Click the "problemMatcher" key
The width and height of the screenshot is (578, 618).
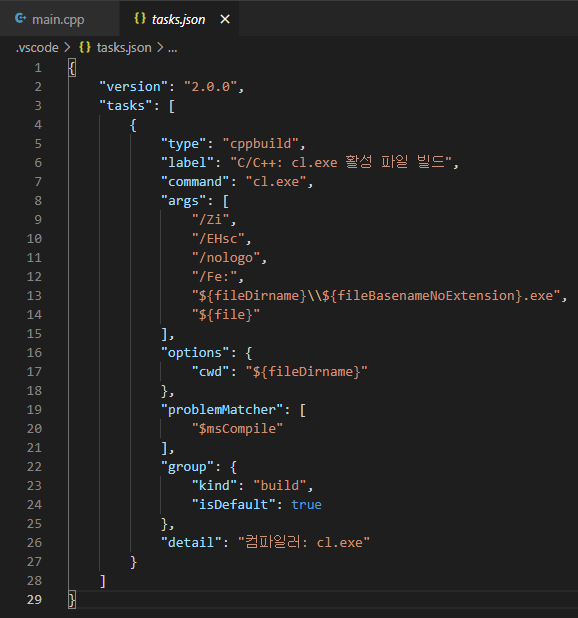[223, 410]
